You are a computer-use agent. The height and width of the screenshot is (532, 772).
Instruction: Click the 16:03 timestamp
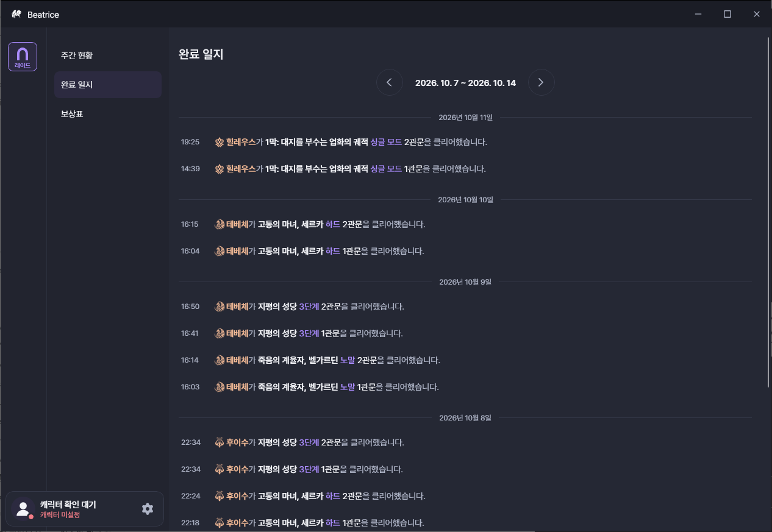[190, 387]
